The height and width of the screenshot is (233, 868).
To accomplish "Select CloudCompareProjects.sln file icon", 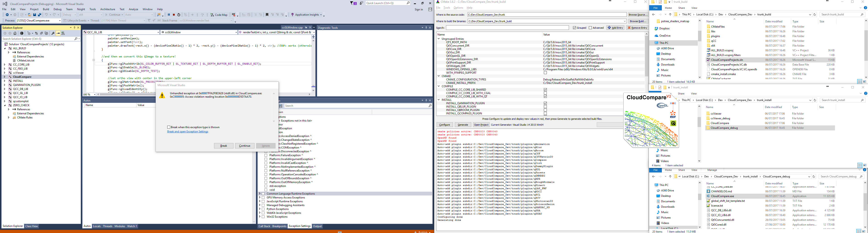I will 708,60.
